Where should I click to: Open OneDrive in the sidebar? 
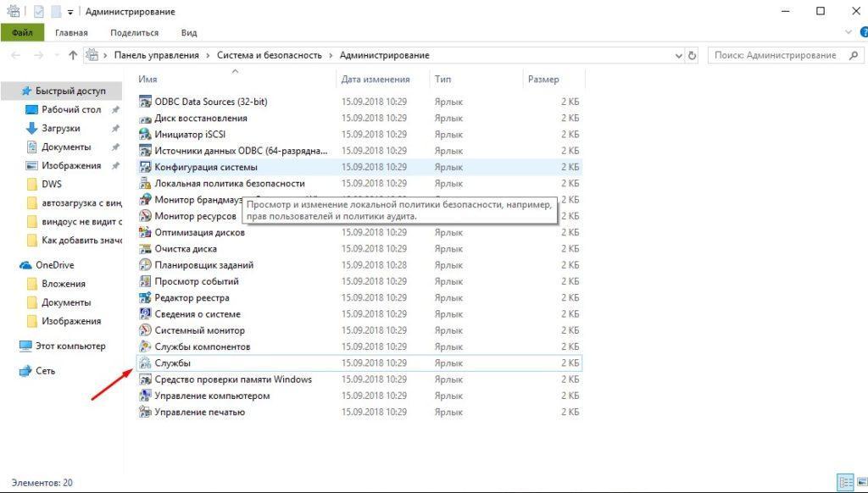pos(55,265)
